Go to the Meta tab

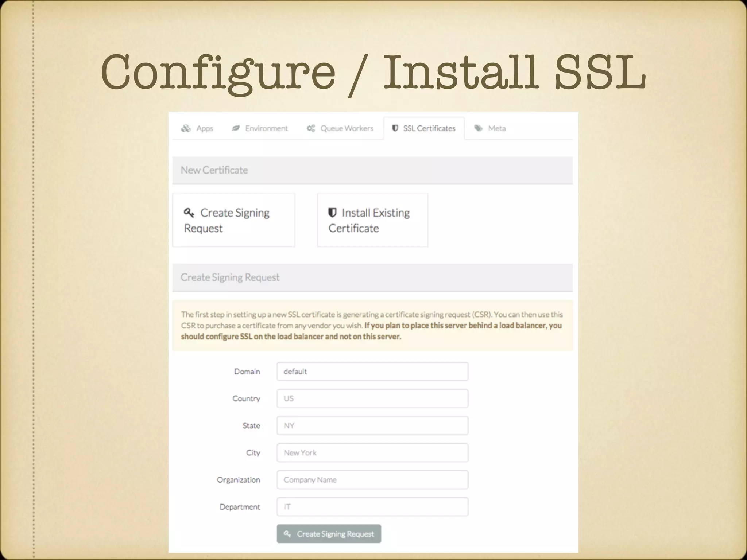[490, 128]
